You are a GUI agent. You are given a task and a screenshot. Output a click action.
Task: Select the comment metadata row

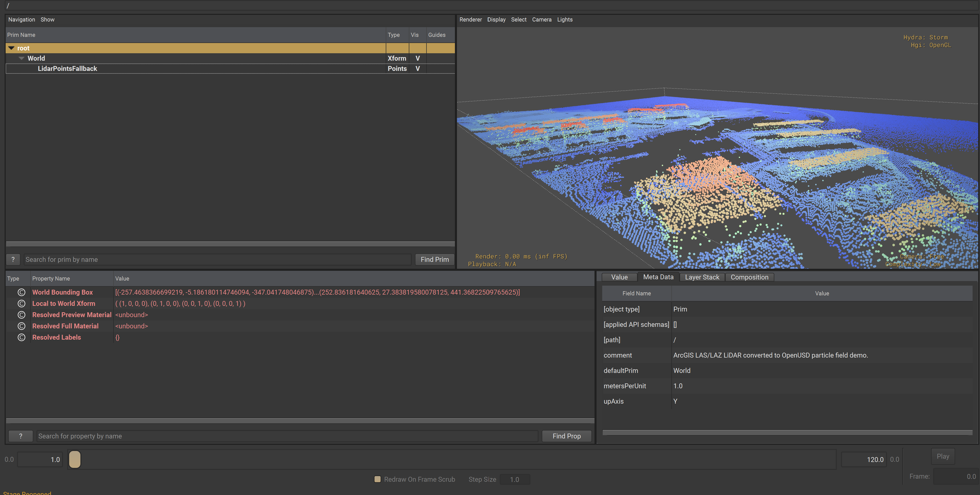tap(787, 355)
